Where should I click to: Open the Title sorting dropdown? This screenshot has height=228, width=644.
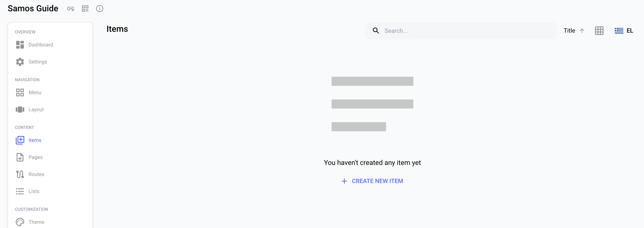pyautogui.click(x=569, y=30)
